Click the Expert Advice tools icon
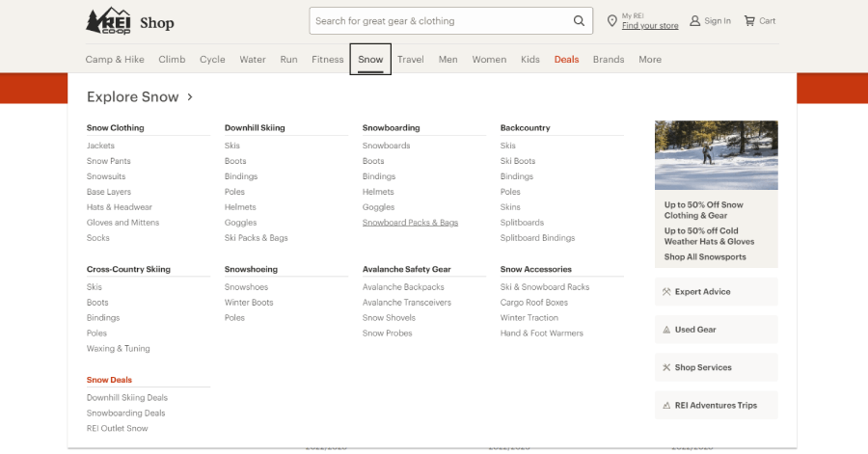The height and width of the screenshot is (454, 868). pyautogui.click(x=666, y=292)
